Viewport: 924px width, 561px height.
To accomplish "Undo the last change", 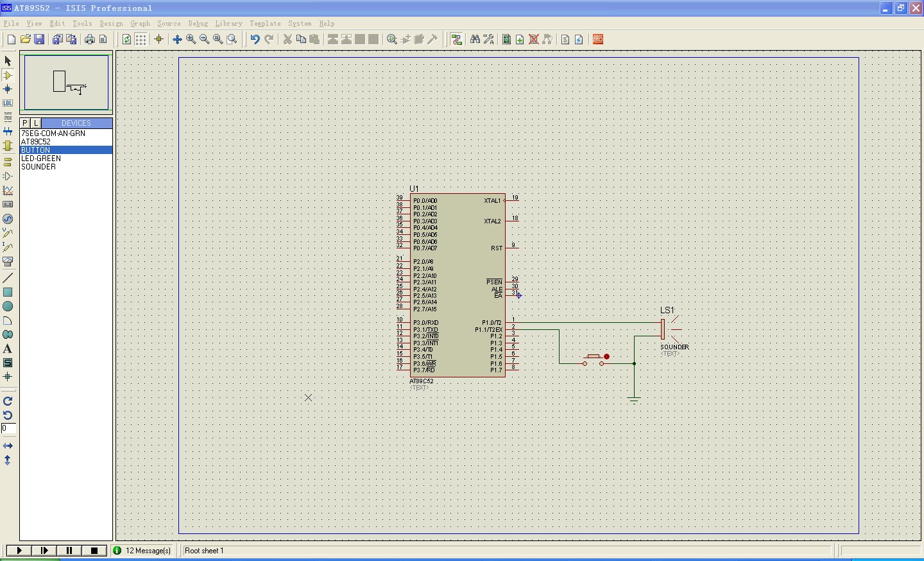I will pyautogui.click(x=255, y=39).
